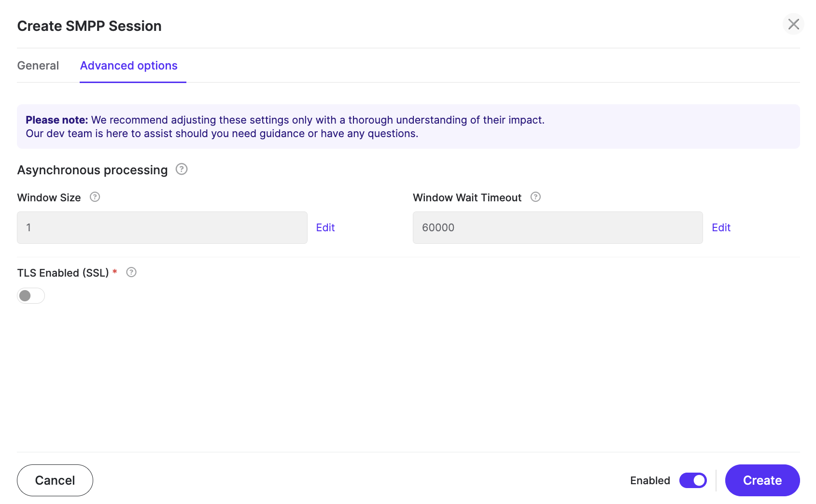Cancel creating the SMPP session
This screenshot has width=816, height=504.
point(55,480)
